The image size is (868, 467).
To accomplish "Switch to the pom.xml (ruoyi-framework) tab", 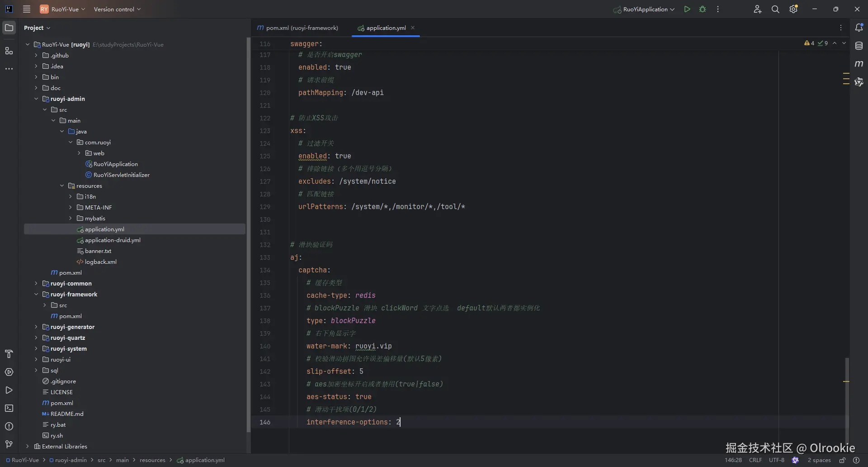I will 297,28.
